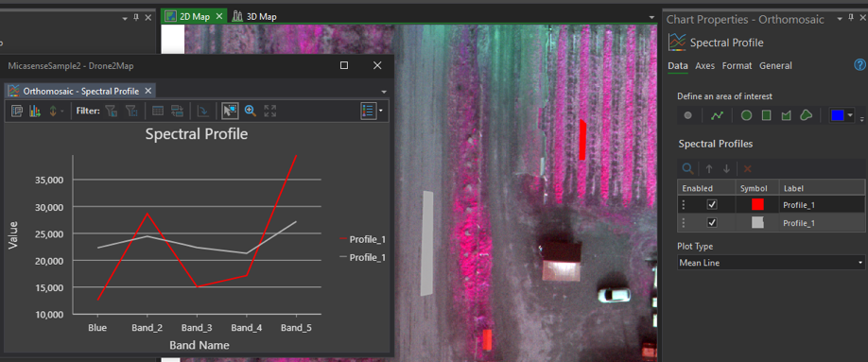The height and width of the screenshot is (362, 868).
Task: Open chart Properties from the chart toolbar
Action: pos(17,112)
